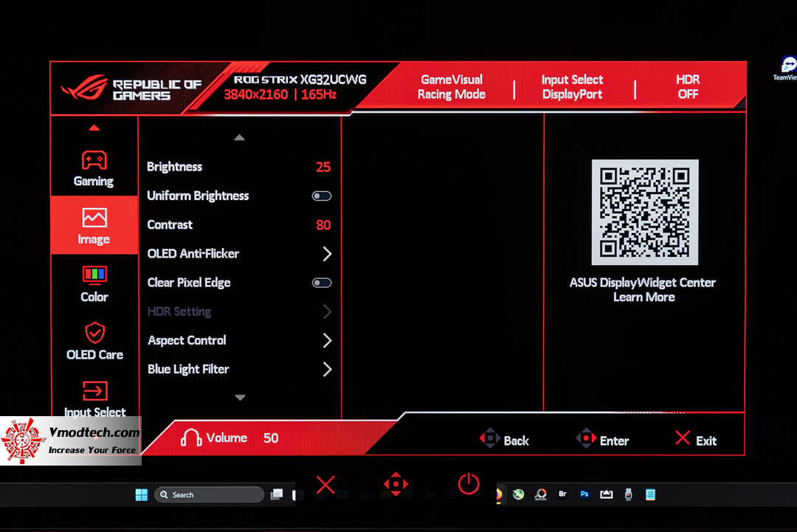Toggle Clear Pixel Edge switch
The width and height of the screenshot is (797, 532).
[322, 283]
